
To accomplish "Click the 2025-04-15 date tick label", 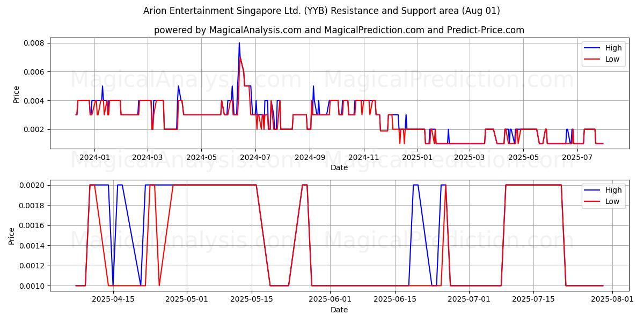I will (x=113, y=299).
